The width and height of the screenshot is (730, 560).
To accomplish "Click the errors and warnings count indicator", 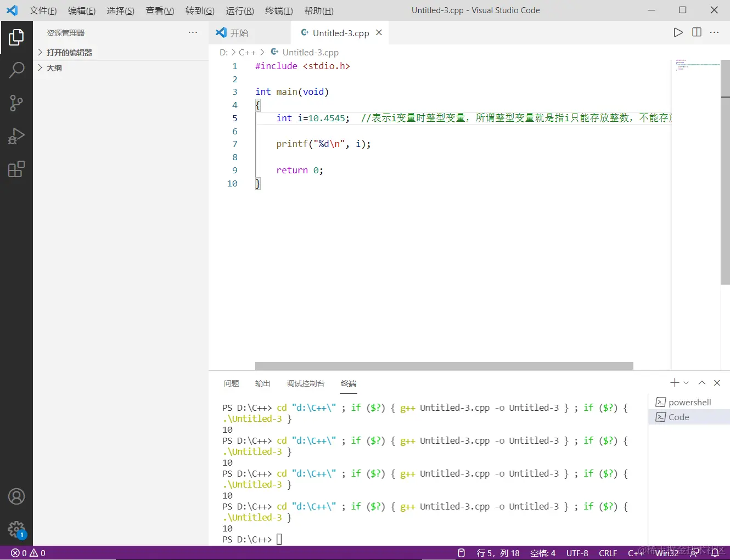I will point(28,553).
